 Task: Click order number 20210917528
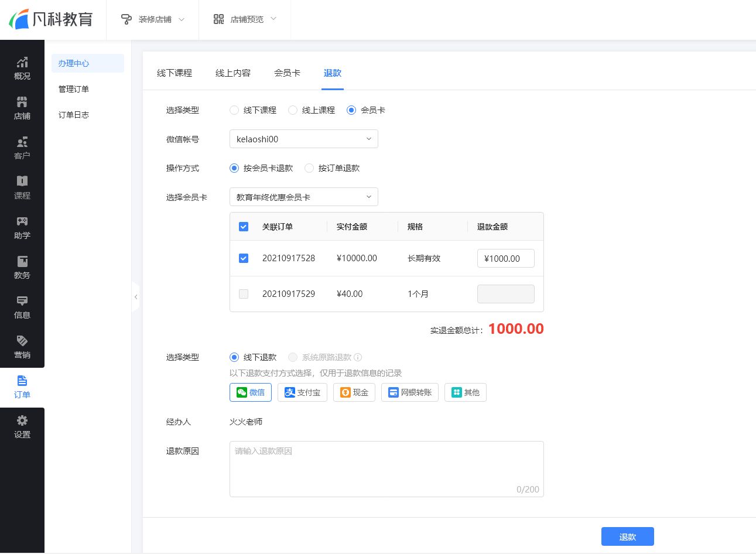[289, 258]
